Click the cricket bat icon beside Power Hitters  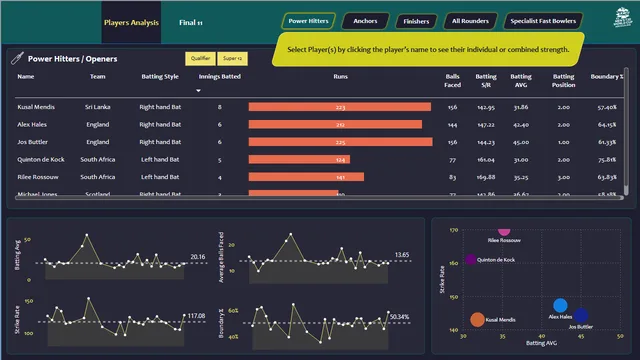click(17, 58)
